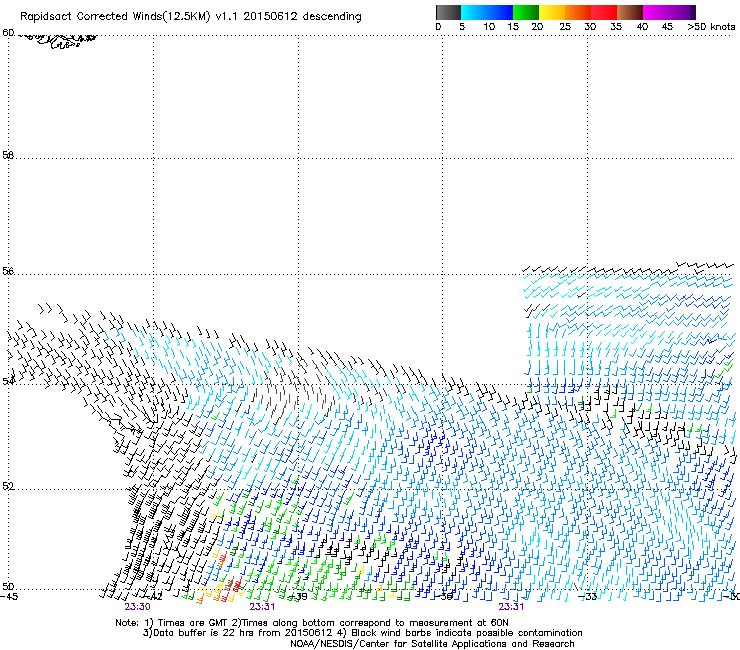Screen dimensions: 740x650
Task: Click the green 15-20 knots color segment
Action: click(525, 12)
